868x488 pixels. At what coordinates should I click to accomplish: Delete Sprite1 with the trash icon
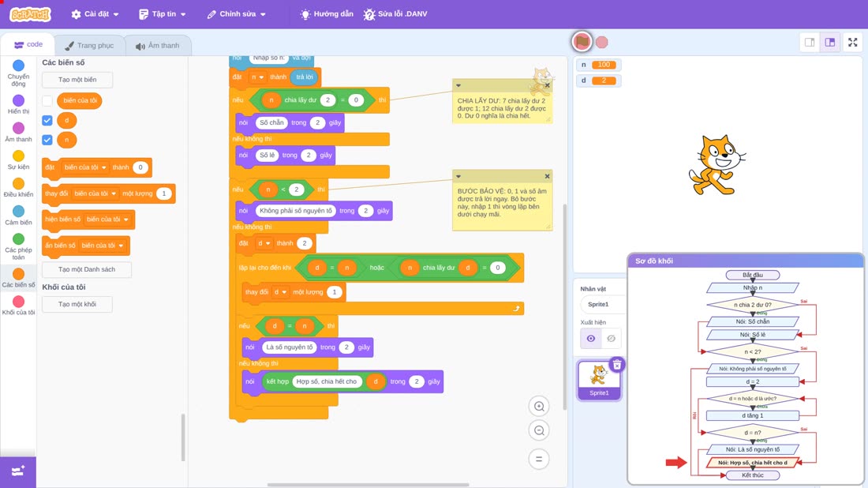click(617, 365)
